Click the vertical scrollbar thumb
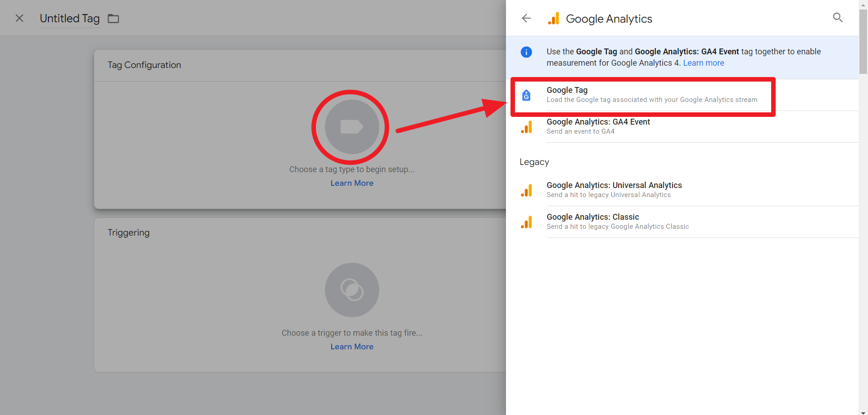868x415 pixels. [863, 42]
